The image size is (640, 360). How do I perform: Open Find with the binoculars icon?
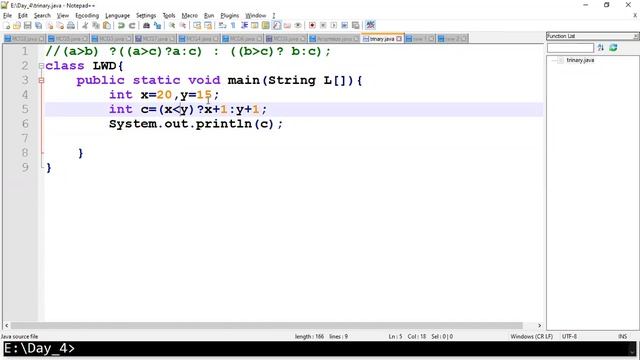146,25
